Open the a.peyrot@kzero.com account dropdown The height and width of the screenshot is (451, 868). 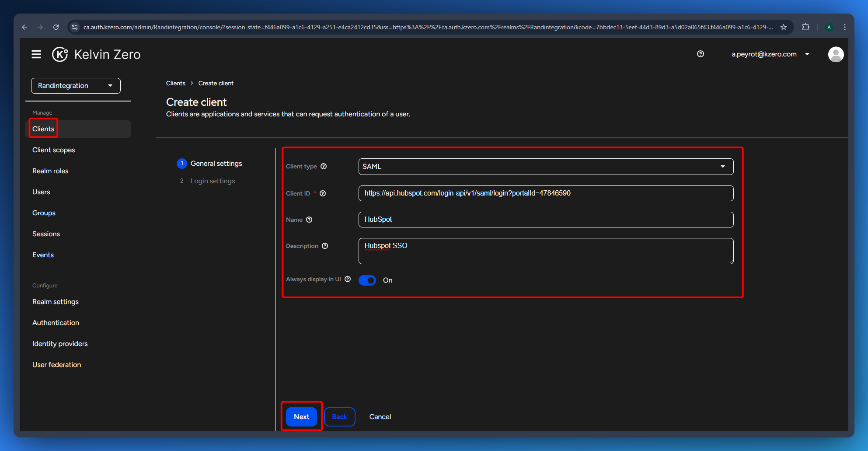coord(770,54)
